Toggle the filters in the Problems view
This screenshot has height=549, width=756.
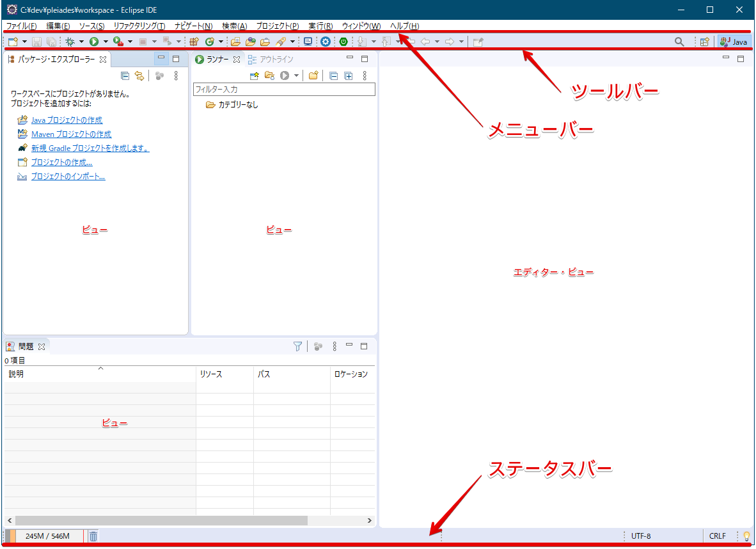[x=297, y=346]
